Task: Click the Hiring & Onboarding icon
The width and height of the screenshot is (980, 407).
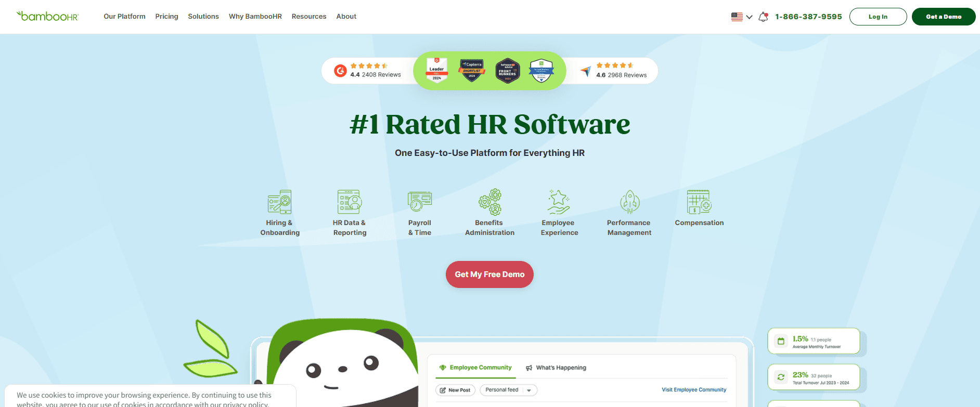Action: point(280,202)
